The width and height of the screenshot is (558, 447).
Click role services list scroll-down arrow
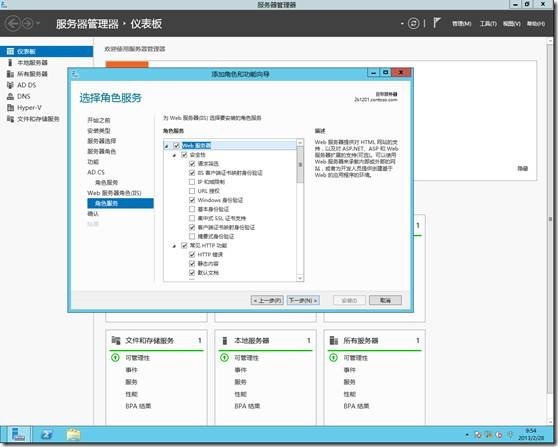(300, 278)
